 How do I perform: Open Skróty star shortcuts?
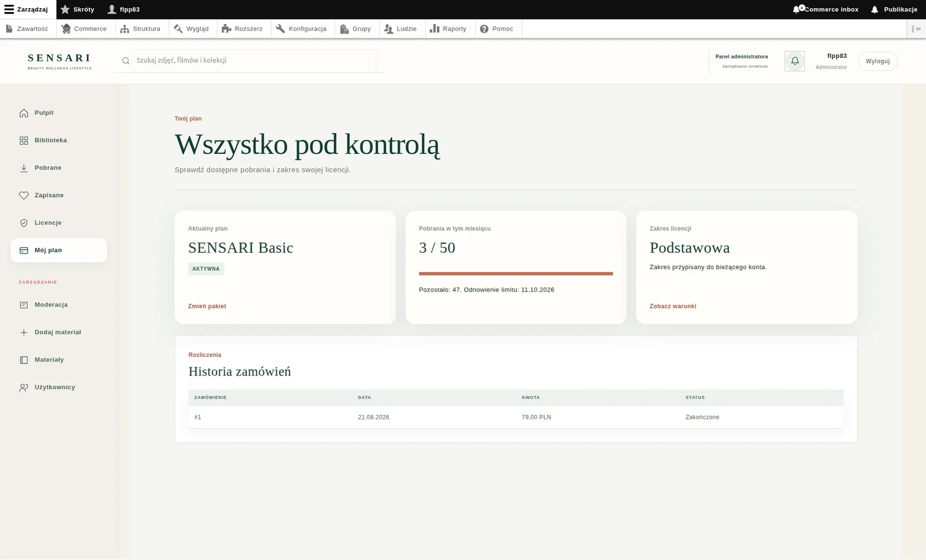tap(78, 9)
